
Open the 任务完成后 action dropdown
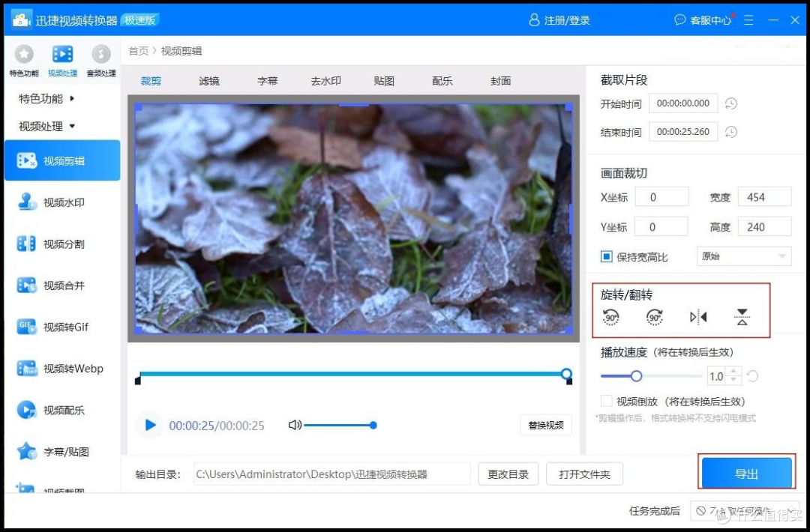tap(744, 510)
